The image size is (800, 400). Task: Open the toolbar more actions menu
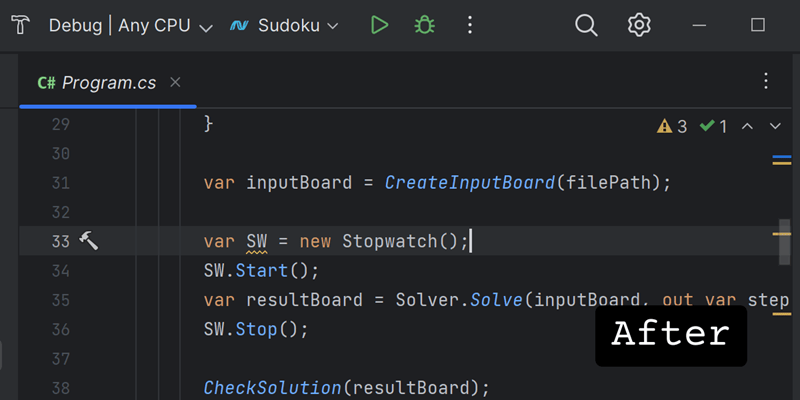click(x=470, y=25)
